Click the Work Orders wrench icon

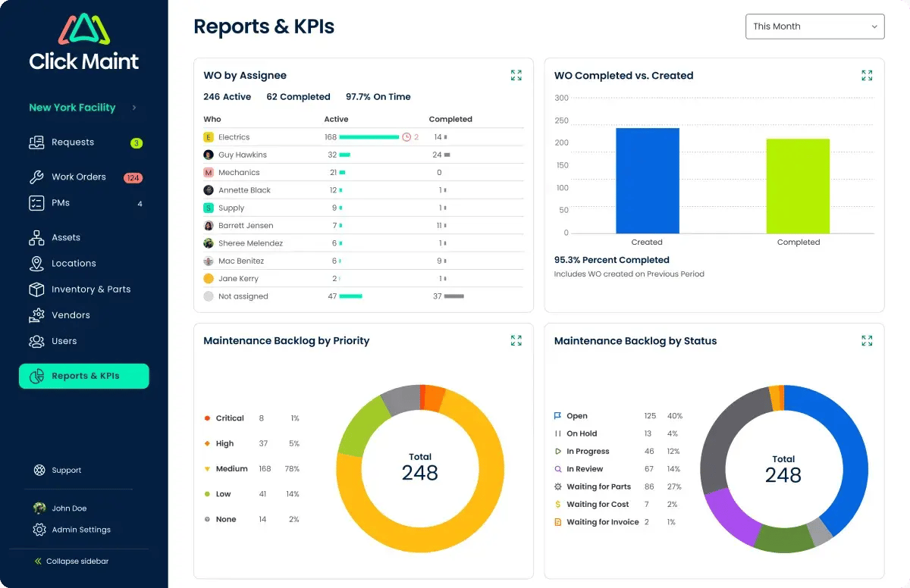pos(36,177)
